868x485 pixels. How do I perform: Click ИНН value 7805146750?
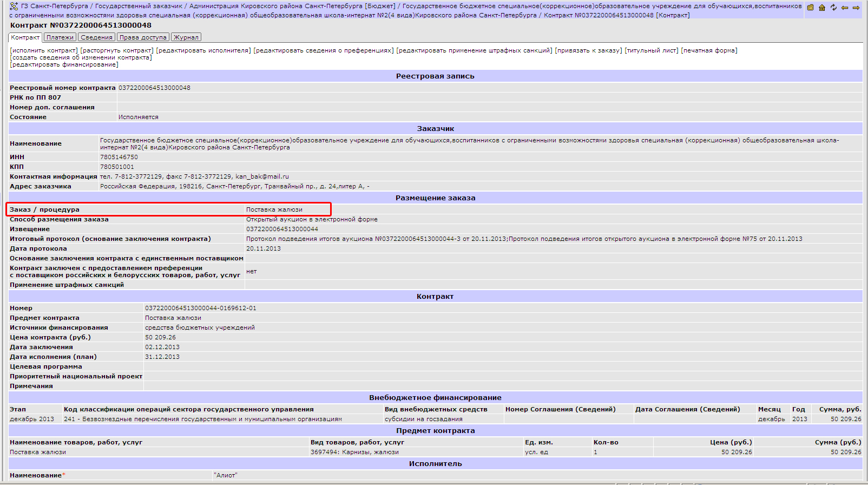[119, 157]
